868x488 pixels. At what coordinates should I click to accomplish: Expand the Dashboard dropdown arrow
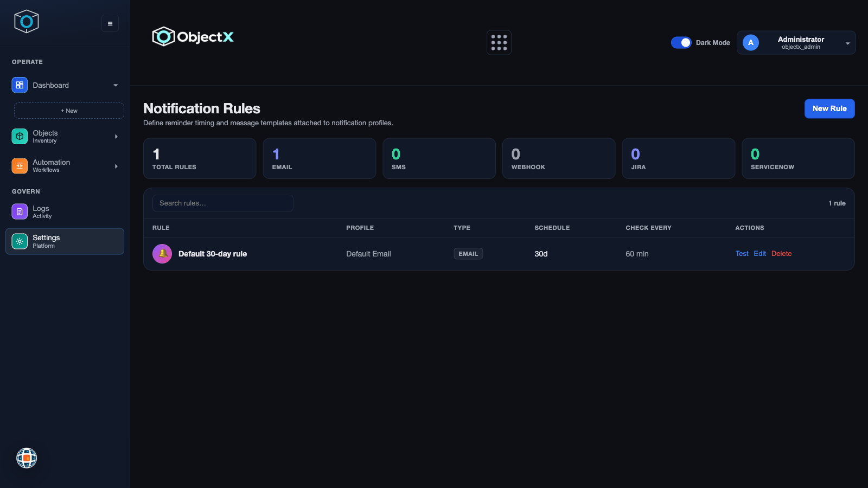(x=116, y=85)
